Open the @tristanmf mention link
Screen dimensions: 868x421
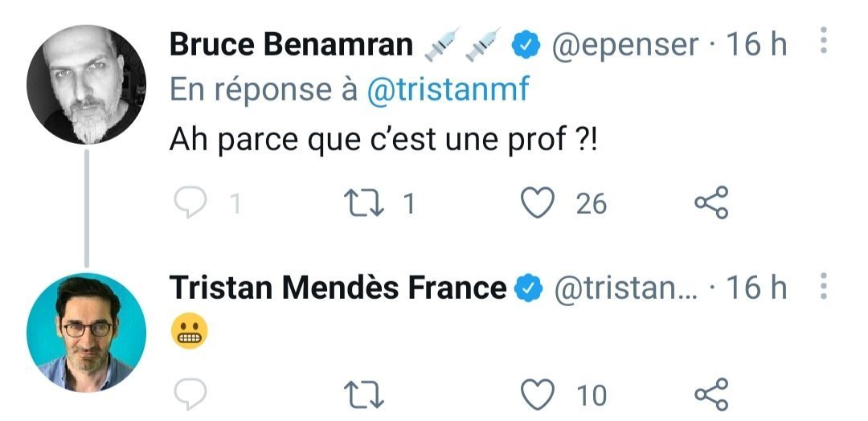(448, 90)
